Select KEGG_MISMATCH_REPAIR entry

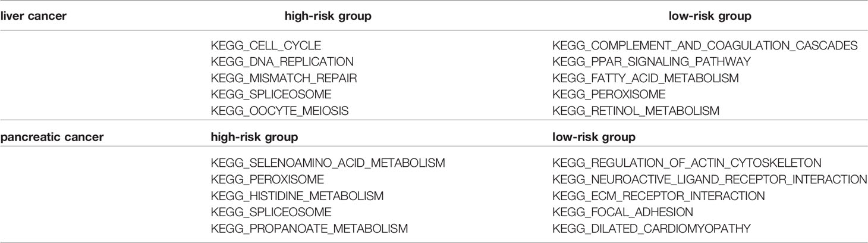click(284, 78)
